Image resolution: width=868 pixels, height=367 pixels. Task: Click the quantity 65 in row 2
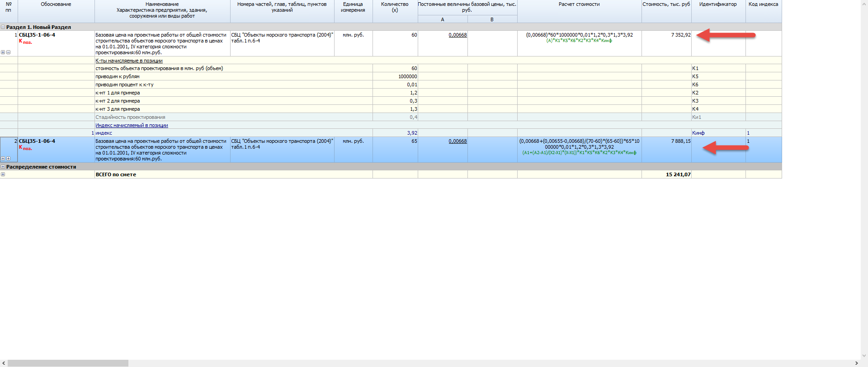pyautogui.click(x=414, y=141)
